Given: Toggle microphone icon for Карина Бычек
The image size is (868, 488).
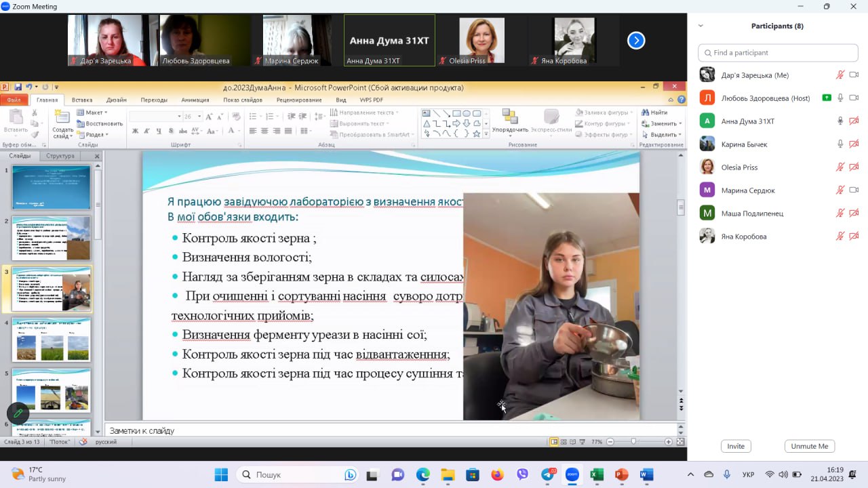Looking at the screenshot, I should click(840, 144).
